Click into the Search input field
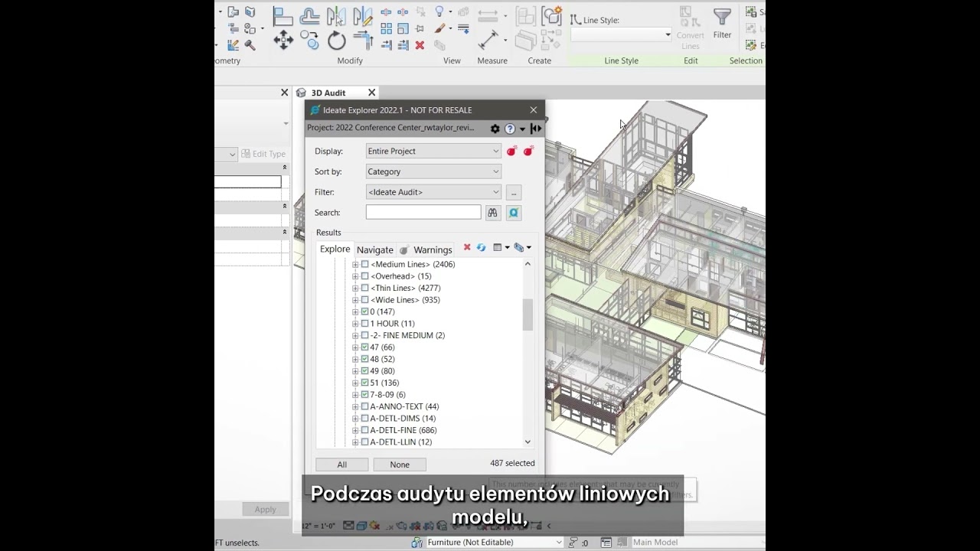Viewport: 980px width, 551px height. (423, 213)
